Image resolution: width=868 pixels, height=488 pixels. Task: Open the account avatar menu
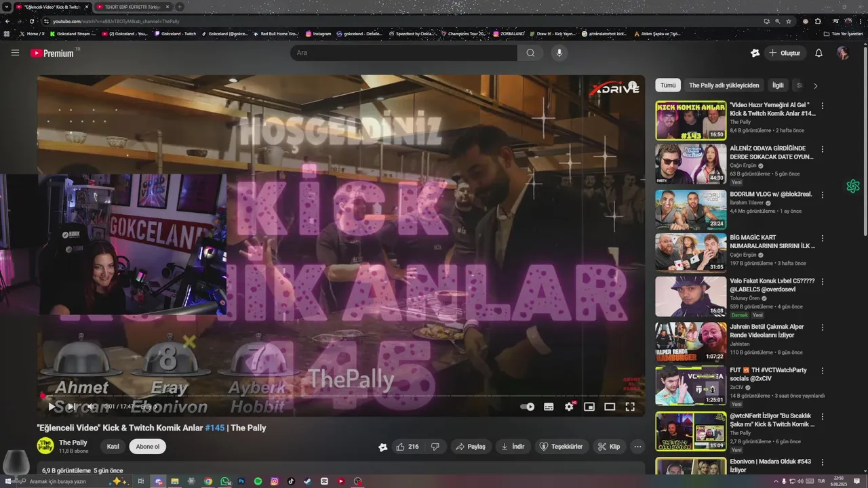(842, 53)
